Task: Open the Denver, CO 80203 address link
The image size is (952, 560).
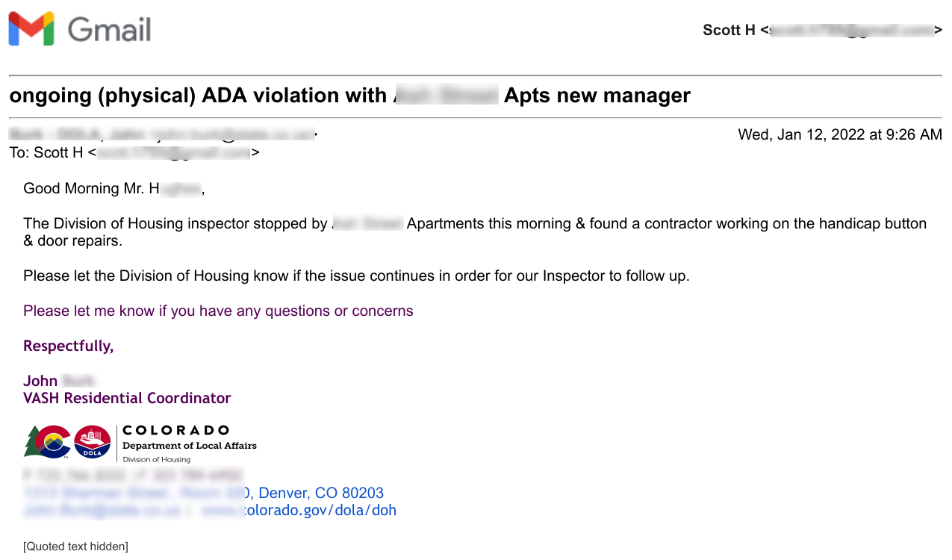Action: [x=320, y=493]
